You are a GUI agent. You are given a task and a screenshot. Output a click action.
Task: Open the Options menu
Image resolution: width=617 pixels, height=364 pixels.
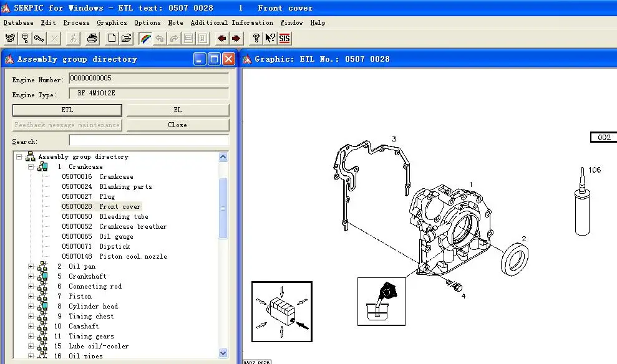point(148,23)
